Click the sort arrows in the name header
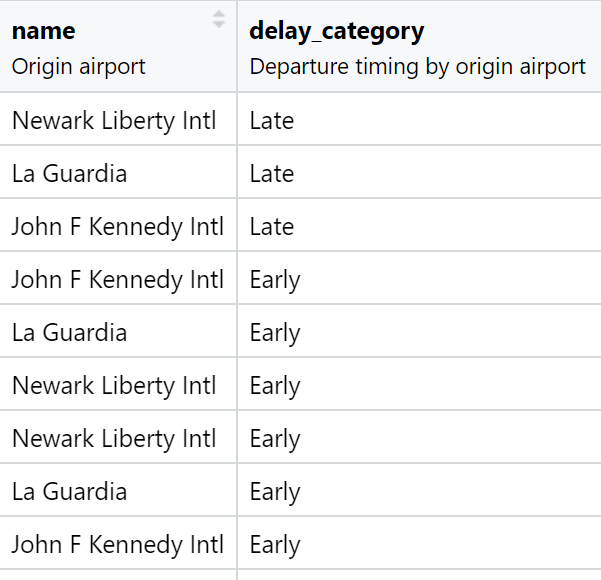The image size is (601, 580). [x=219, y=19]
